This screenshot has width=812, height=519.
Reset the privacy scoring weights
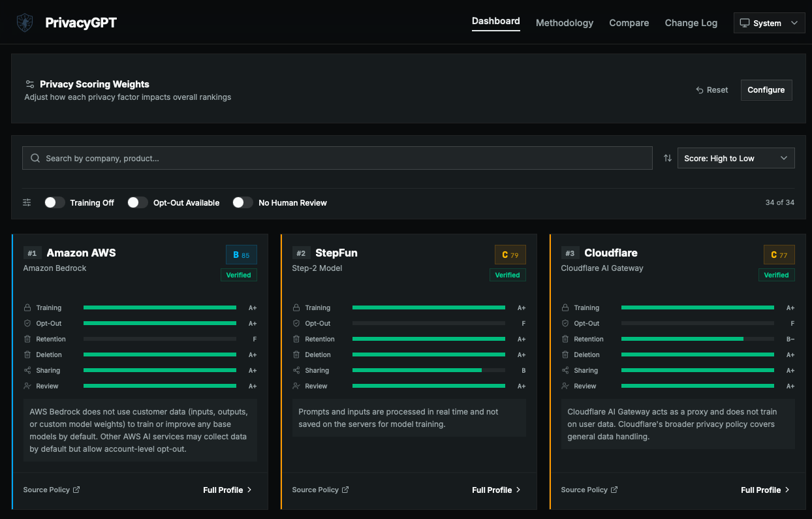pyautogui.click(x=712, y=90)
